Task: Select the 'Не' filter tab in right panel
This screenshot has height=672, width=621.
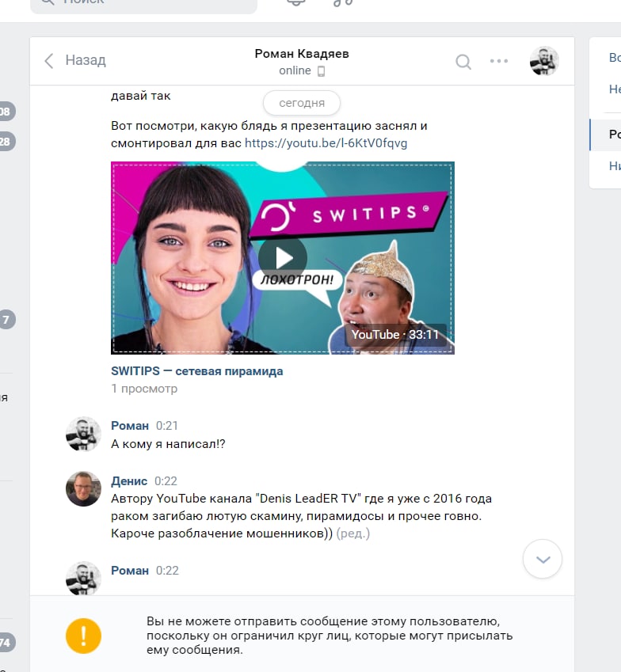Action: tap(615, 89)
